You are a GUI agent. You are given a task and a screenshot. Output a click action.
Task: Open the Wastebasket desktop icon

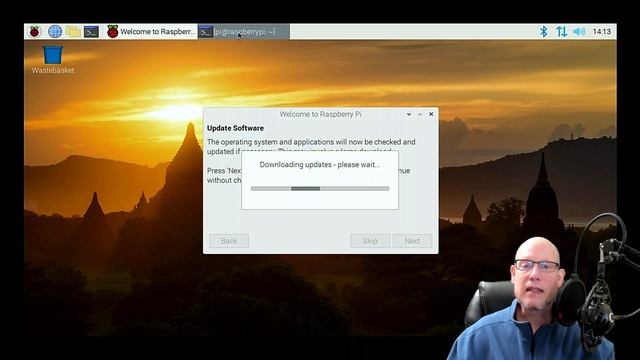pyautogui.click(x=53, y=60)
